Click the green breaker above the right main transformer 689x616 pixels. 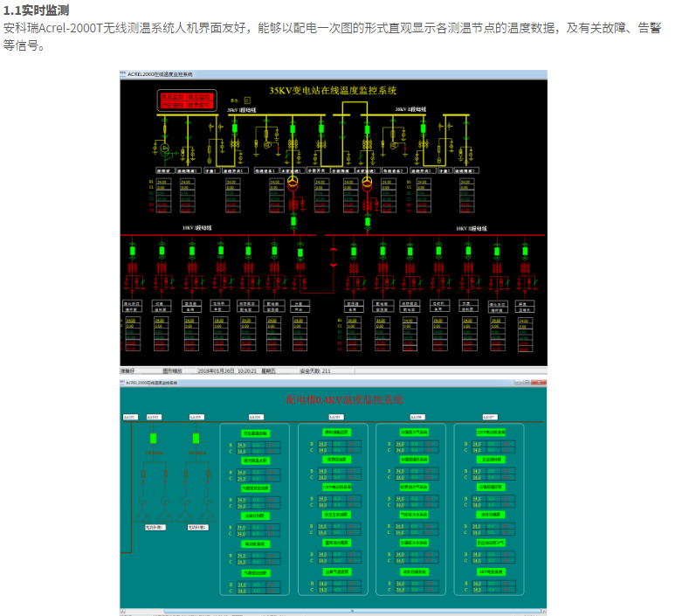(367, 128)
